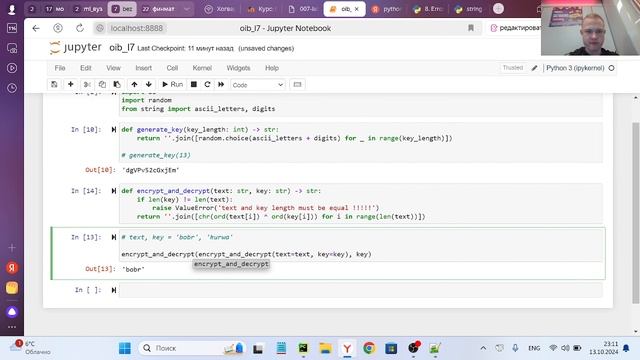Copy selected cells with the toolbar icon
Viewport: 640px width, 360px height.
[x=102, y=84]
